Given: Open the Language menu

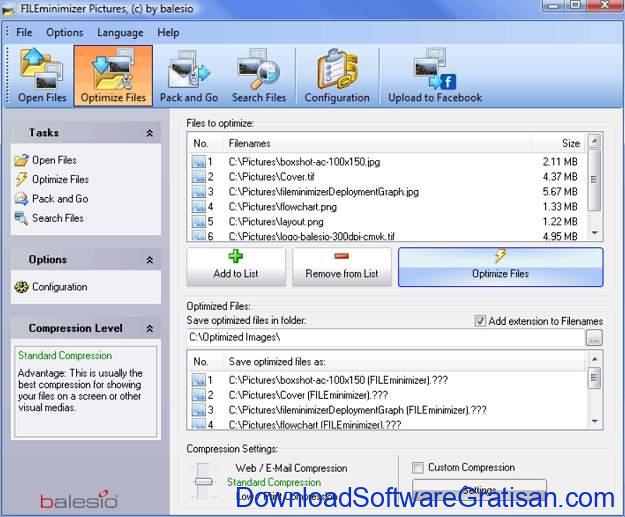Looking at the screenshot, I should coord(120,32).
